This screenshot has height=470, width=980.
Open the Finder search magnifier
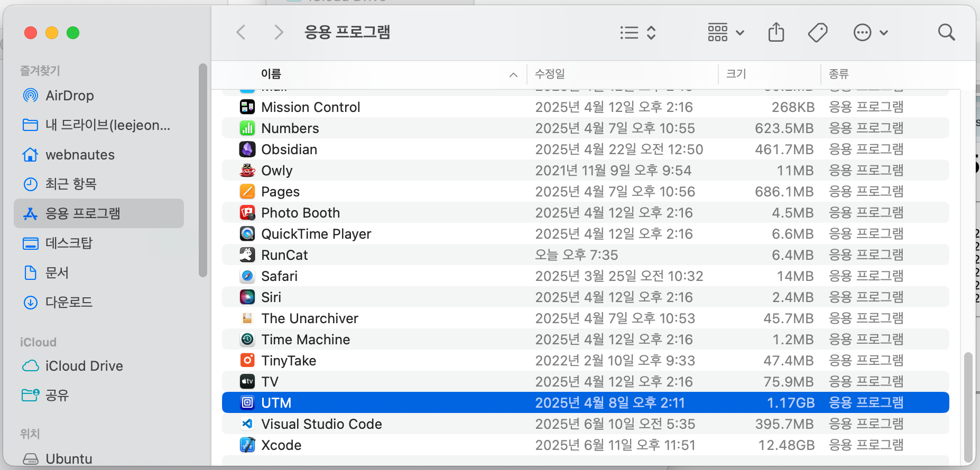946,33
